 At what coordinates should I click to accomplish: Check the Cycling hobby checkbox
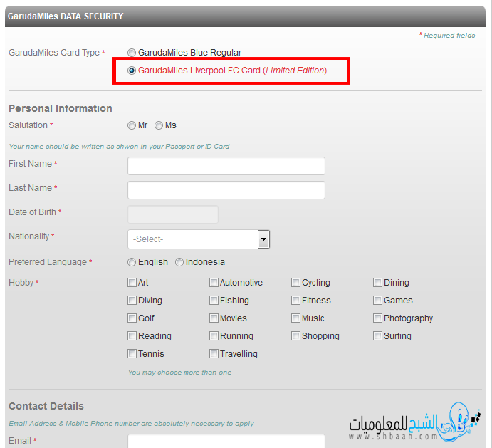[295, 283]
